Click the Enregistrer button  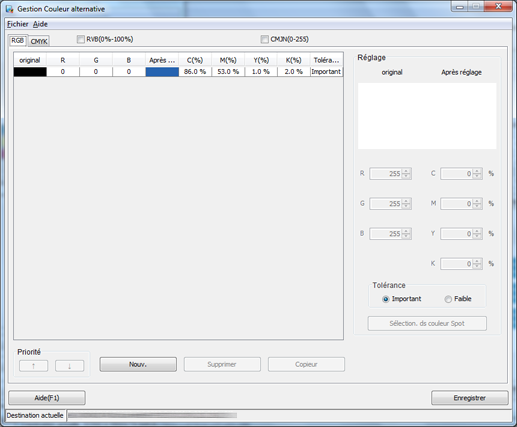click(470, 398)
